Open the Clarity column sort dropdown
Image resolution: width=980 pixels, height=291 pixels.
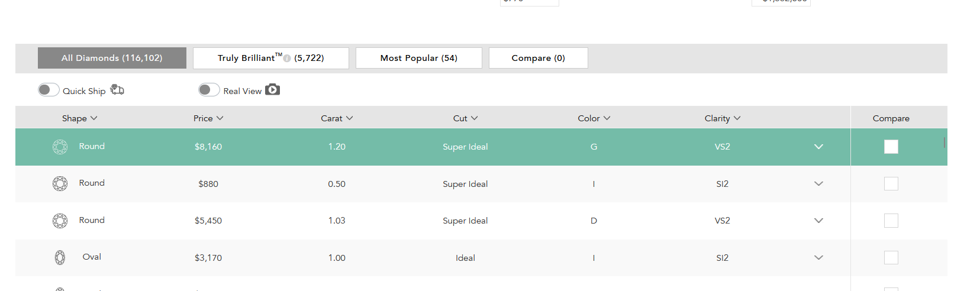pos(722,118)
